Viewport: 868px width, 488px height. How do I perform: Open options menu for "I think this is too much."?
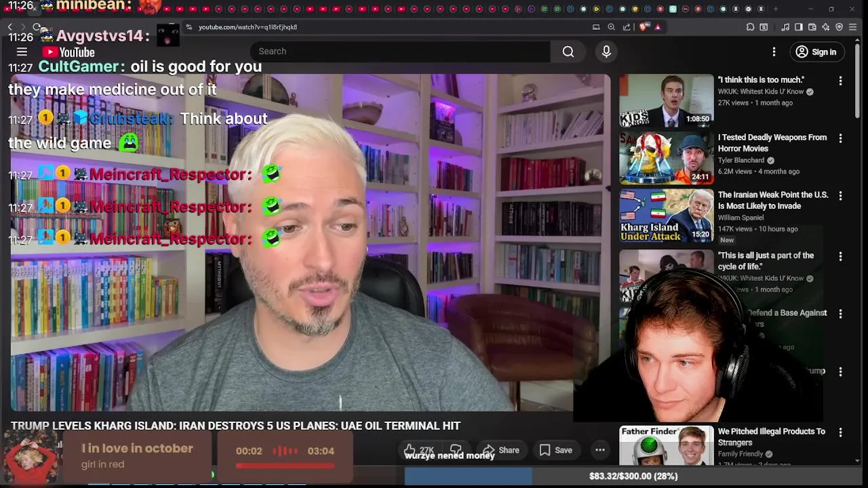(840, 81)
